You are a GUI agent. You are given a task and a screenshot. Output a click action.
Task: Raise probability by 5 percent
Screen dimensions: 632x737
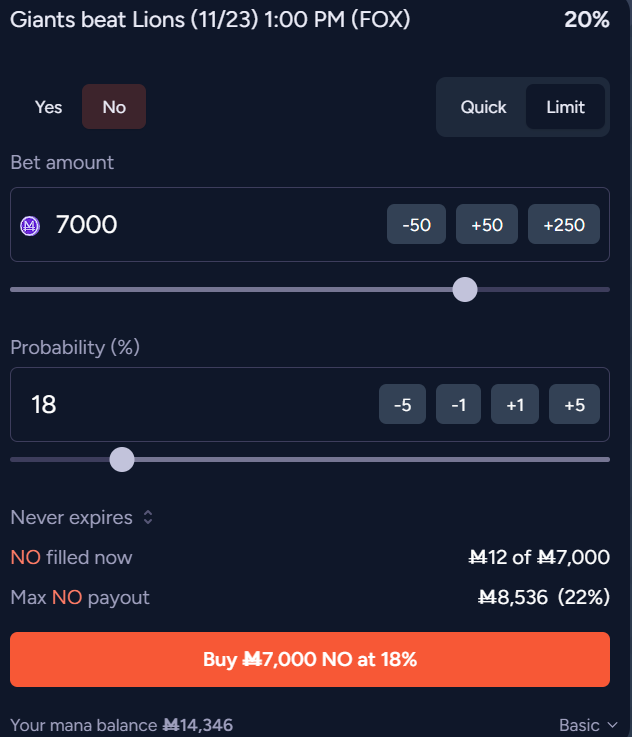click(x=574, y=405)
